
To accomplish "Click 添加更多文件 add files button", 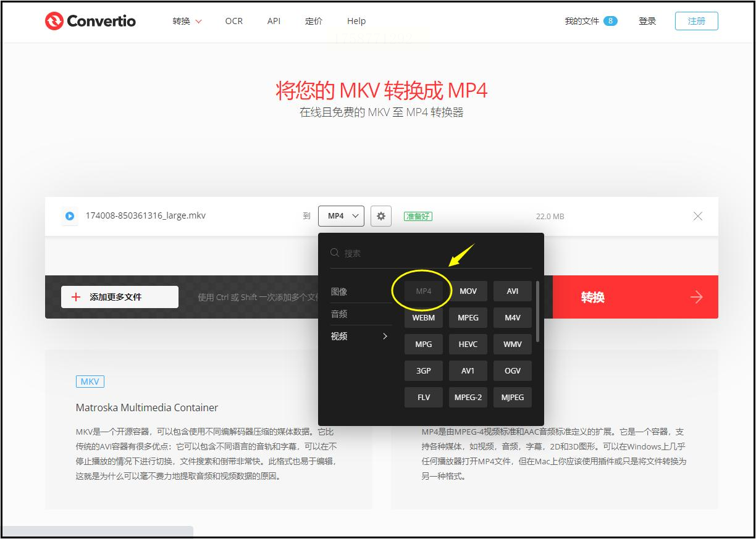I will coord(120,297).
